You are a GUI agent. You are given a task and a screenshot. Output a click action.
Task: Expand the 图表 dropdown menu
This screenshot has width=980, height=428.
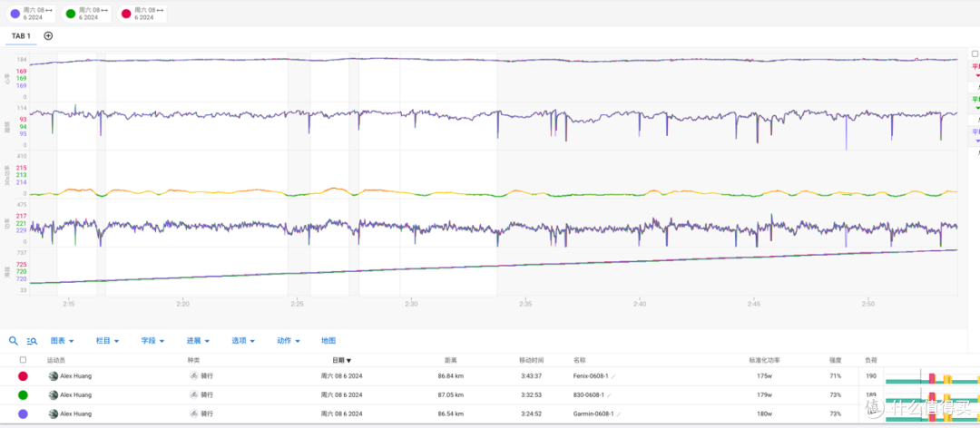point(63,341)
